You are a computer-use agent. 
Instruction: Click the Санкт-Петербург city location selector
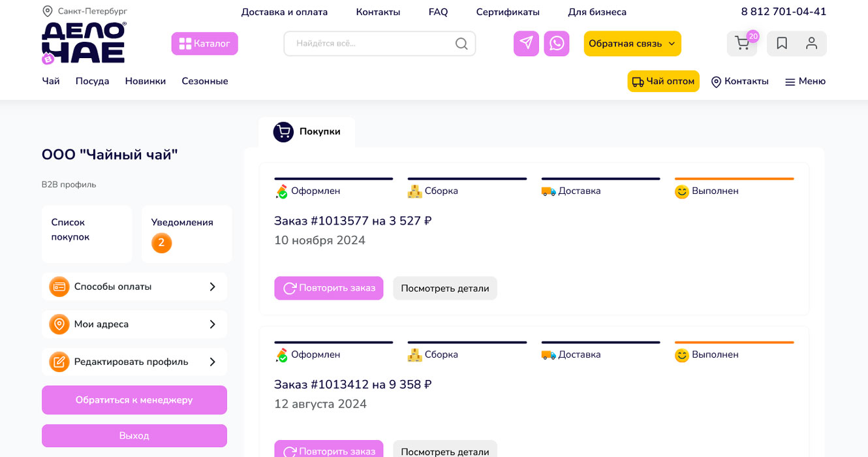(x=85, y=11)
